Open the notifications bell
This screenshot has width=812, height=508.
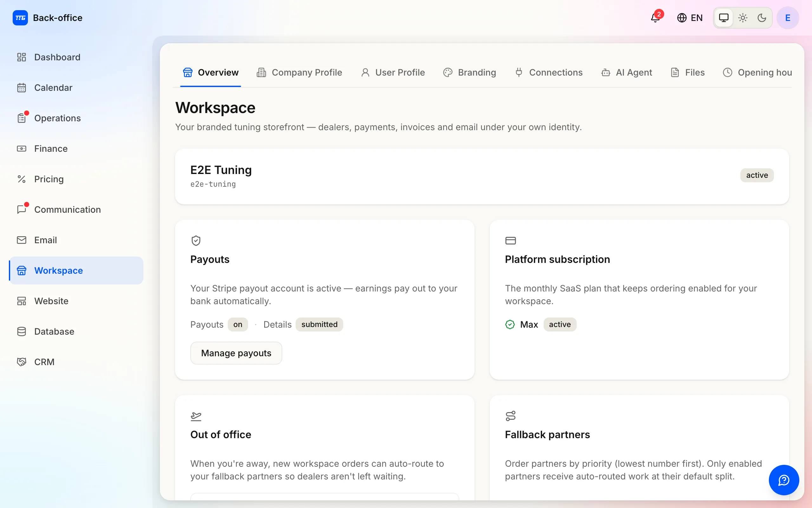(x=655, y=18)
